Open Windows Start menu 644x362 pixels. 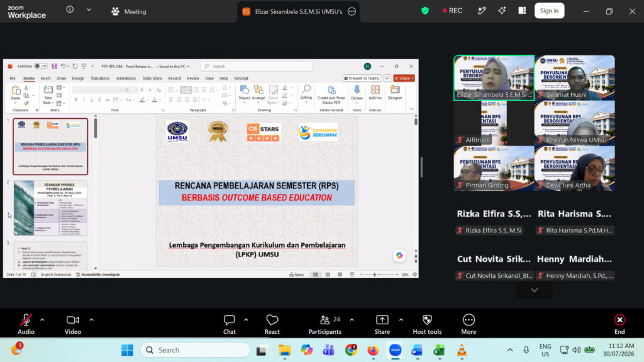point(127,350)
